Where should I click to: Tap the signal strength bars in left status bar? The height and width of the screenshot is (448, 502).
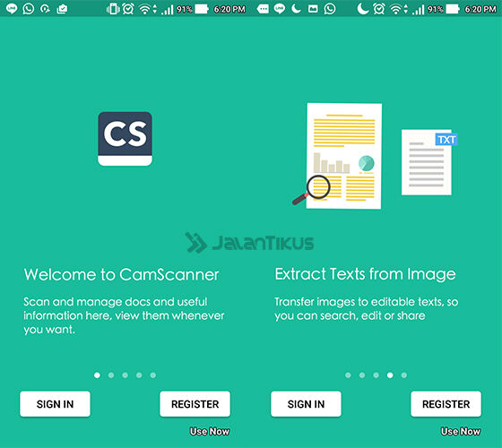click(x=167, y=10)
